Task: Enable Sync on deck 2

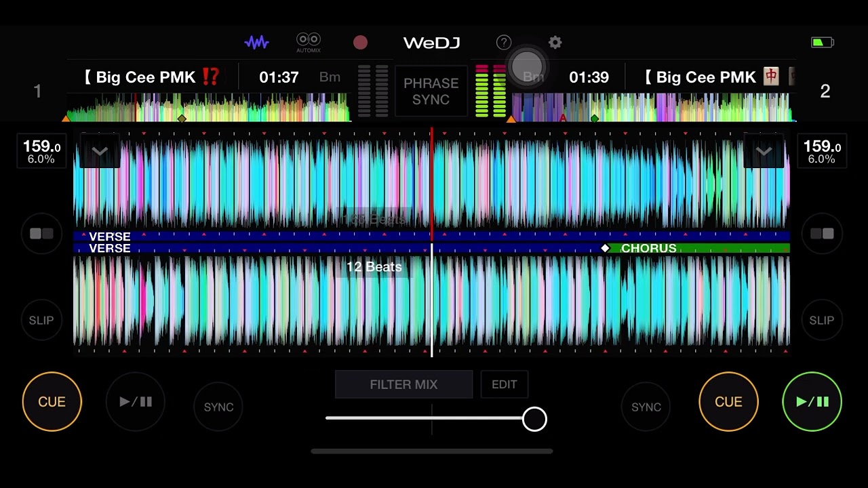Action: pyautogui.click(x=646, y=407)
